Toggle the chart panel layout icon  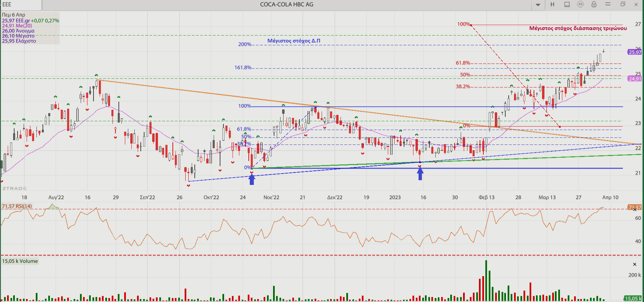[x=567, y=4]
